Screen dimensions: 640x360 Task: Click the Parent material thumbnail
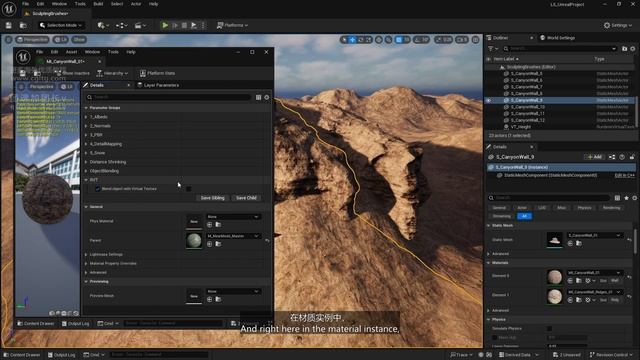pyautogui.click(x=194, y=240)
